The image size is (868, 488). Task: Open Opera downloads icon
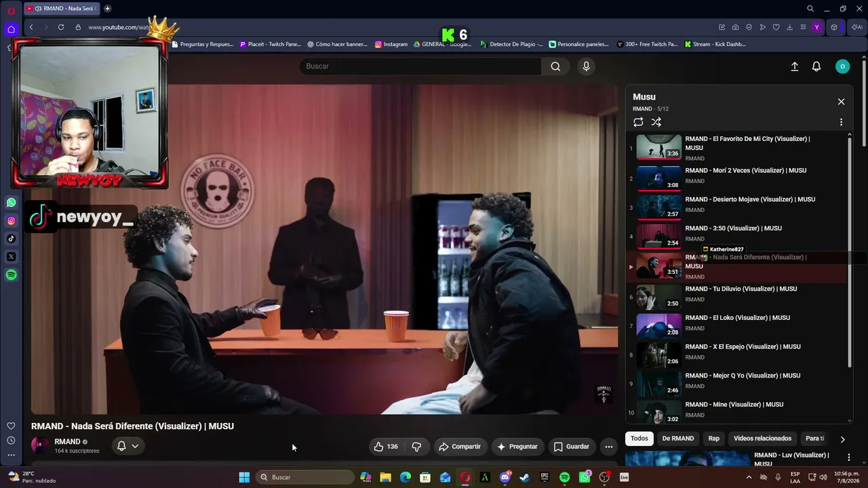pos(789,27)
